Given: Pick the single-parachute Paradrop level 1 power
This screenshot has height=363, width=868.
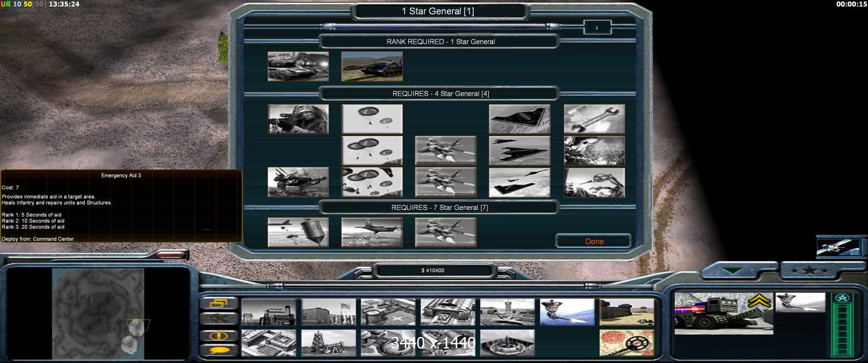Looking at the screenshot, I should click(372, 119).
